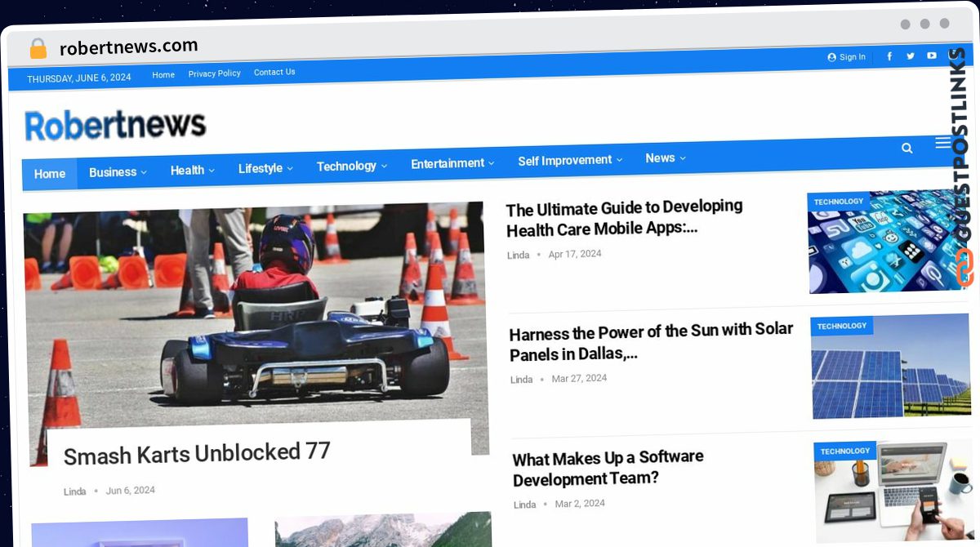Click author Linda next to Mar 27, 2024
The width and height of the screenshot is (980, 547).
tap(521, 380)
